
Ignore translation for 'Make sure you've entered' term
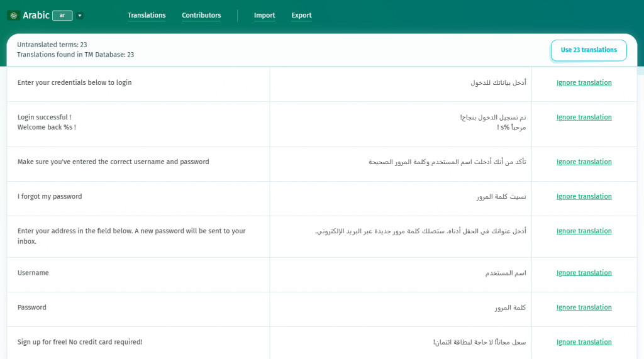tap(584, 162)
